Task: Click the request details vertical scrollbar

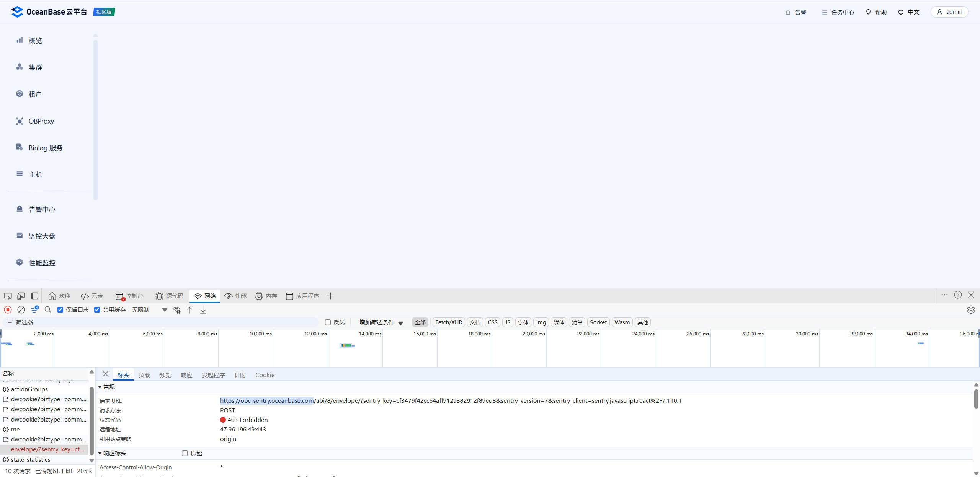Action: [x=976, y=399]
